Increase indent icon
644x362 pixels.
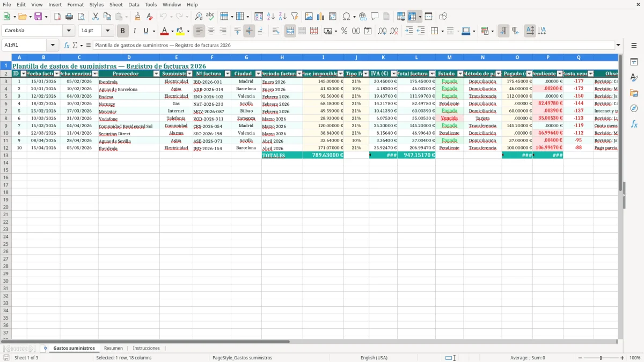click(x=409, y=31)
